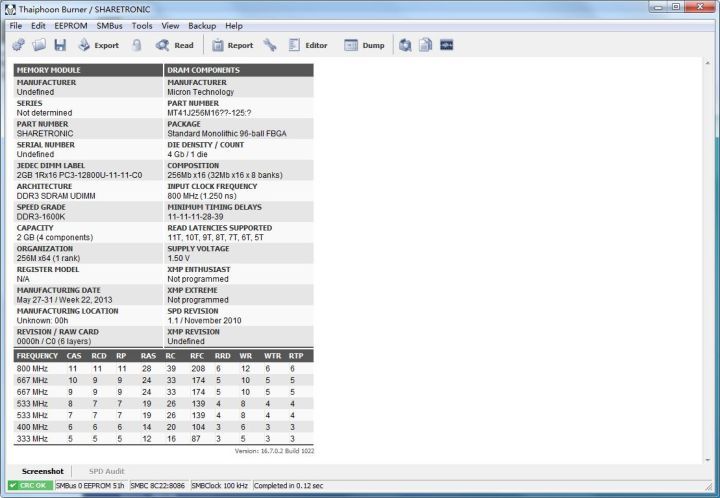
Task: Click the copy pages toolbar icon
Action: (x=426, y=45)
